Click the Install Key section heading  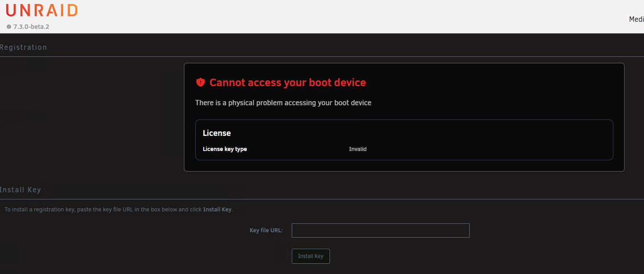pos(20,190)
